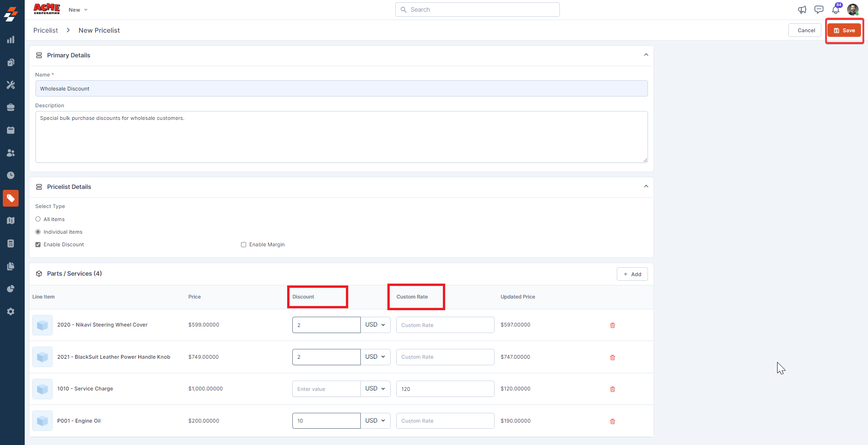Open USD dropdown for Nikavi Steering Wheel Cover

(x=375, y=325)
